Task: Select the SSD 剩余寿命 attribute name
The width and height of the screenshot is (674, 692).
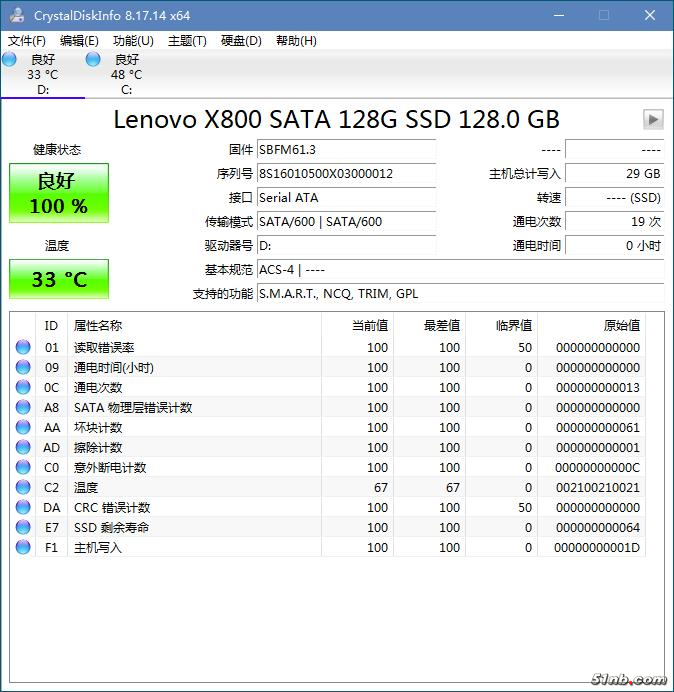Action: (x=111, y=527)
